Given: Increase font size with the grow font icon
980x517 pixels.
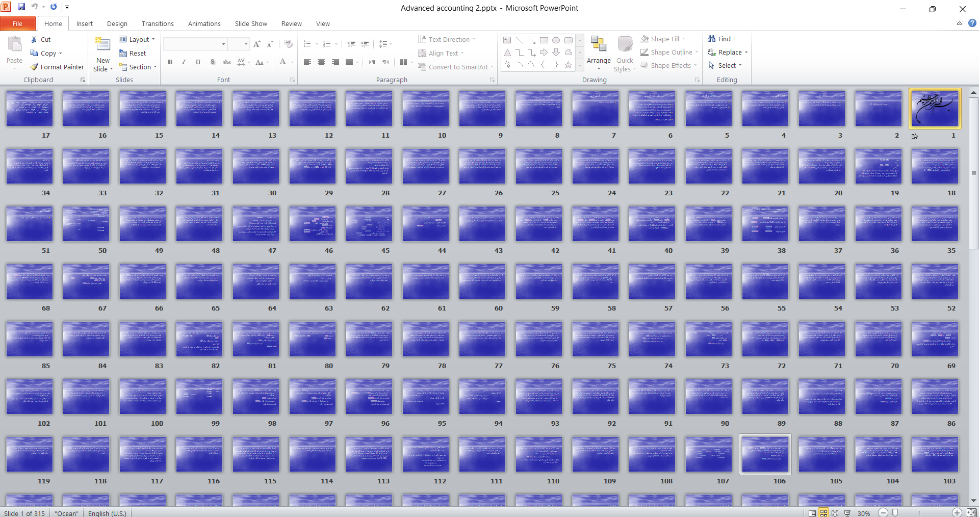Looking at the screenshot, I should click(257, 44).
